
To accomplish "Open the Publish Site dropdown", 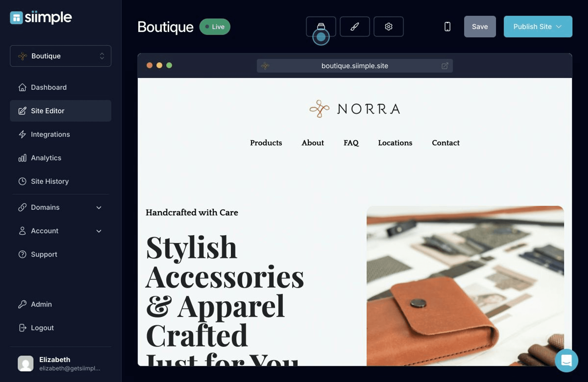I will pos(538,26).
